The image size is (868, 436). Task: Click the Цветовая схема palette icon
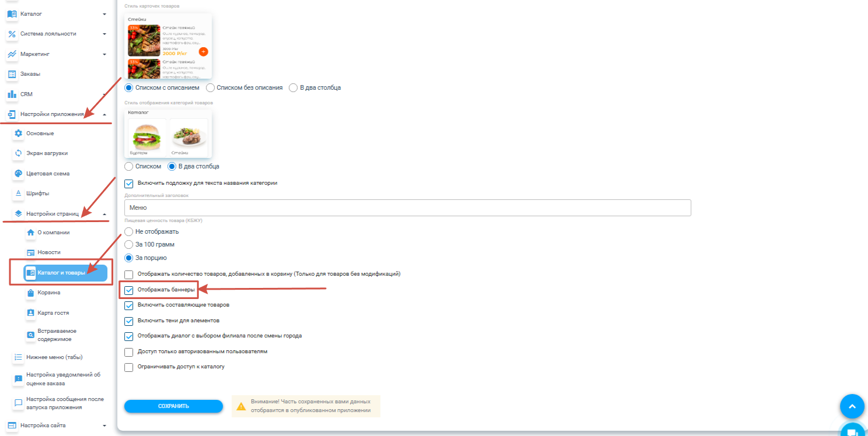pos(18,174)
